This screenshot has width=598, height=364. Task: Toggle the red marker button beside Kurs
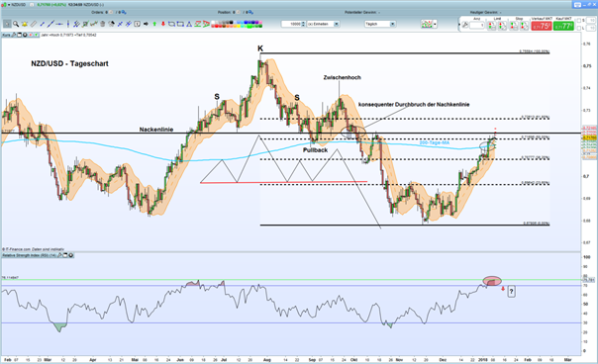coord(30,35)
